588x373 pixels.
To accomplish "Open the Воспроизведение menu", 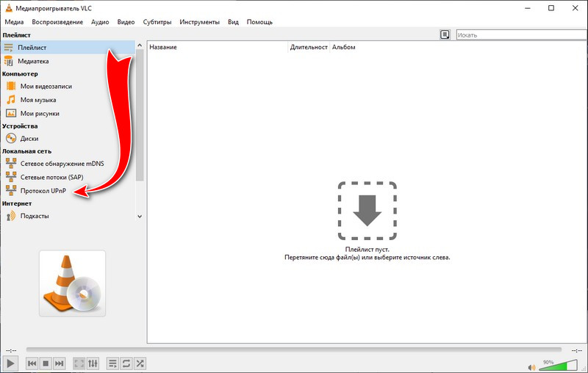I will pos(57,22).
